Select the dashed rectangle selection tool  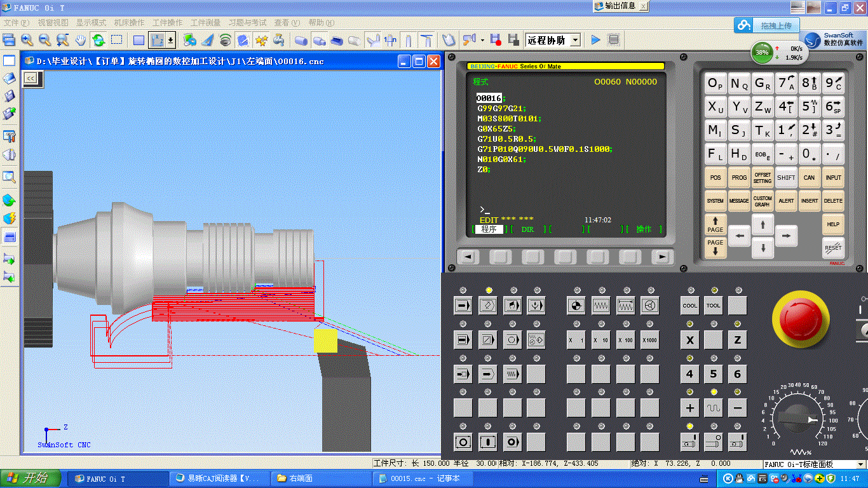coord(116,40)
